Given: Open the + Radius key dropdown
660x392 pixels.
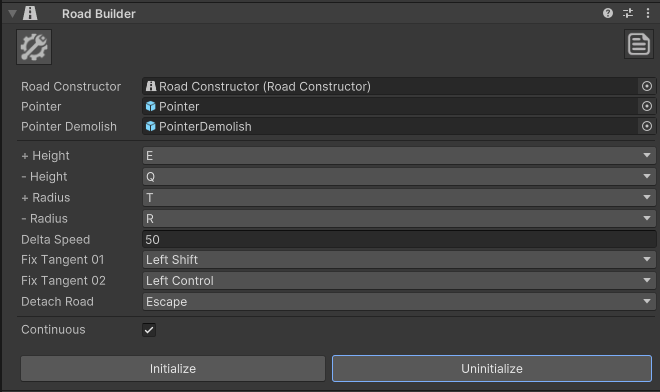Looking at the screenshot, I should point(399,197).
